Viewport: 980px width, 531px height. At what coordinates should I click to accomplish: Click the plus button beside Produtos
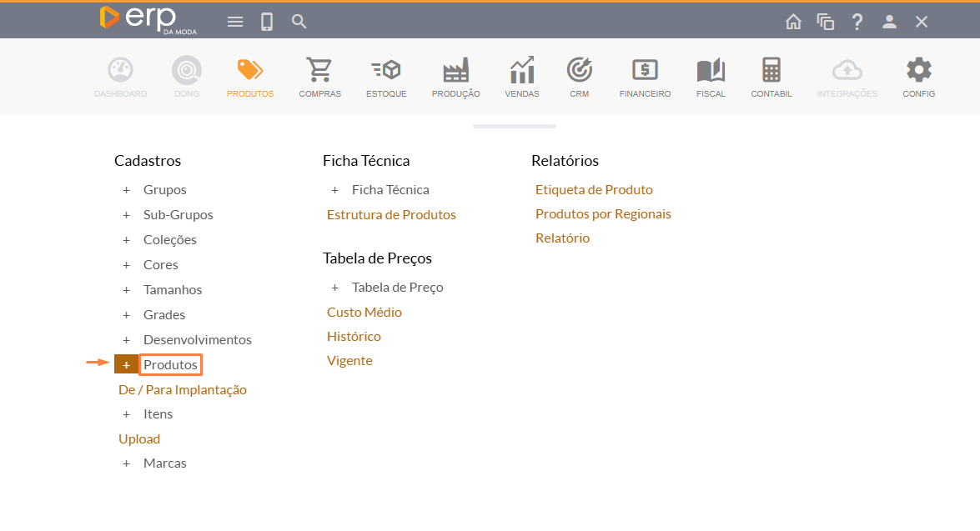point(126,364)
